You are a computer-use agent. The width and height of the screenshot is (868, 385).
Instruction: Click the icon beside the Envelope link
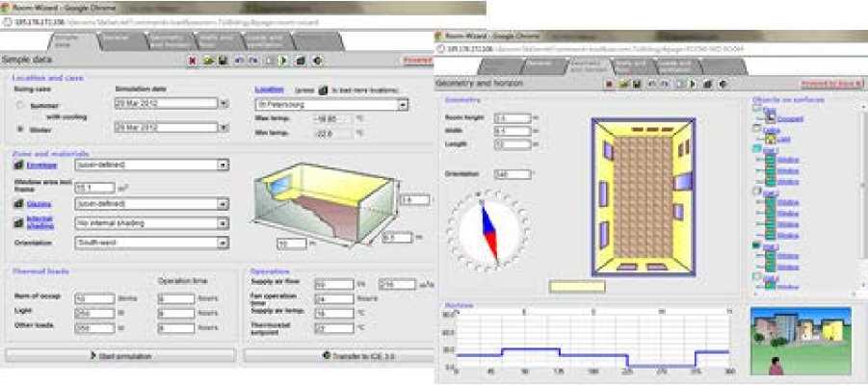(x=17, y=165)
